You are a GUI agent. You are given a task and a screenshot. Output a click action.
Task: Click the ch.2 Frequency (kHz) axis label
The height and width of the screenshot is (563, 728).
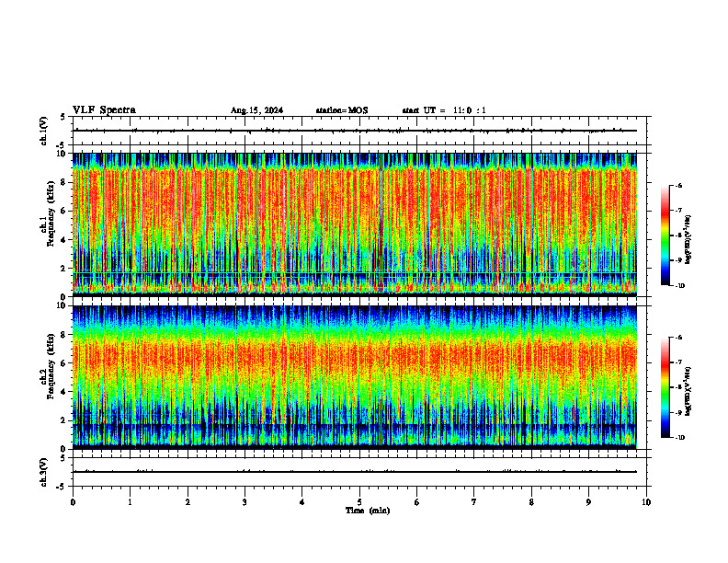click(x=47, y=365)
